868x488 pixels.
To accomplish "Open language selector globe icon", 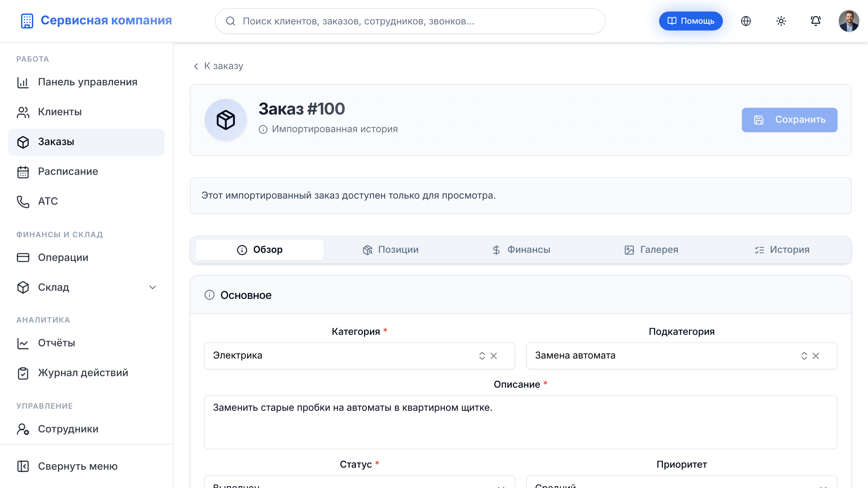I will tap(746, 21).
